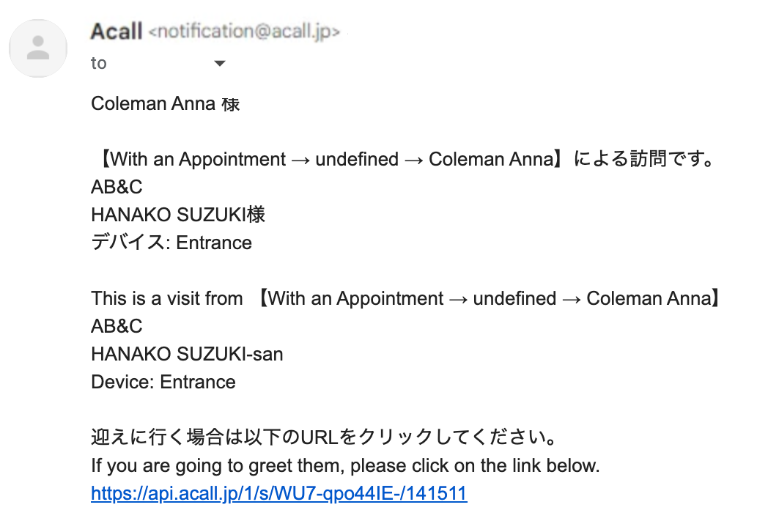Click the "to" recipient label
768x532 pixels.
[x=98, y=63]
